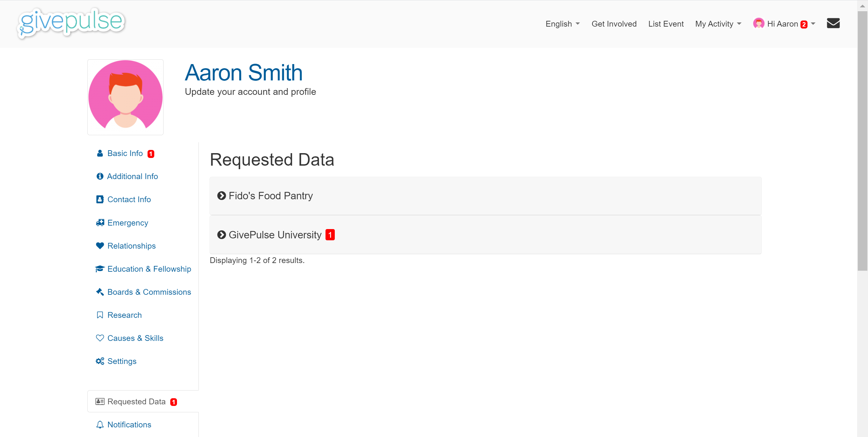Click the red 1 badge next to Basic Info

151,154
